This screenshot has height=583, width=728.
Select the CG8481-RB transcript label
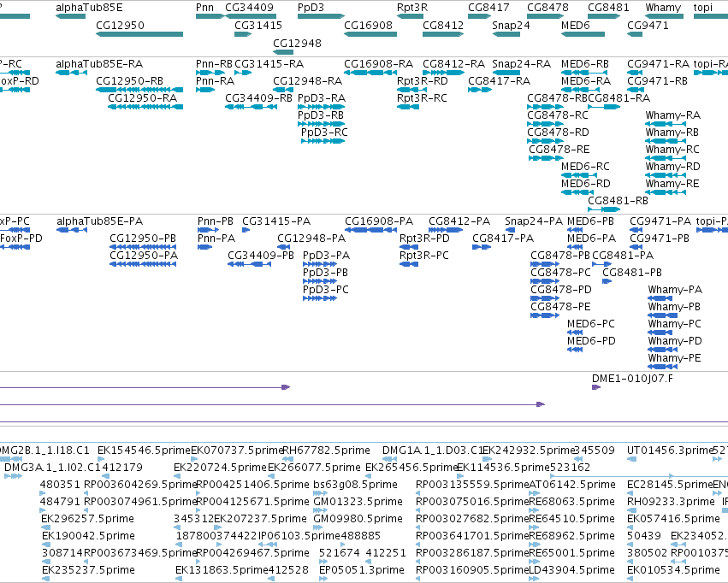[x=618, y=201]
